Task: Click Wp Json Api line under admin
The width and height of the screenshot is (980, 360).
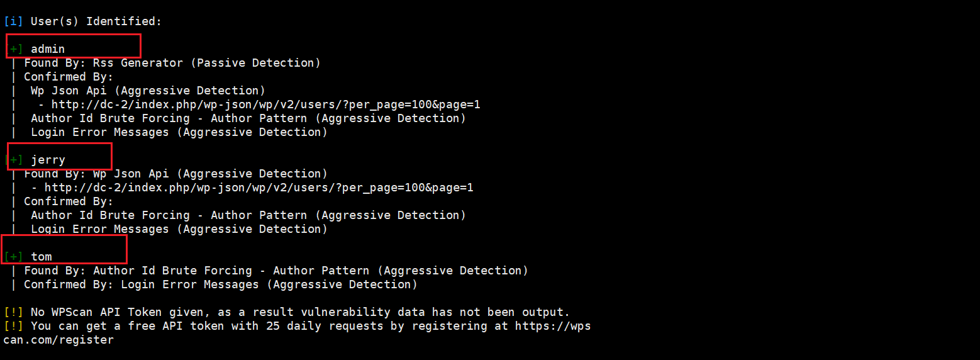Action: tap(148, 91)
